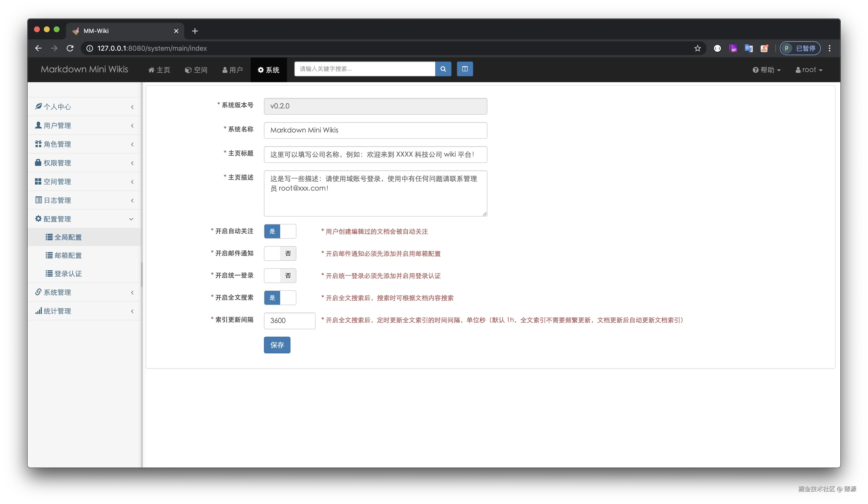The image size is (868, 504).
Task: Open the root user dropdown
Action: 809,70
